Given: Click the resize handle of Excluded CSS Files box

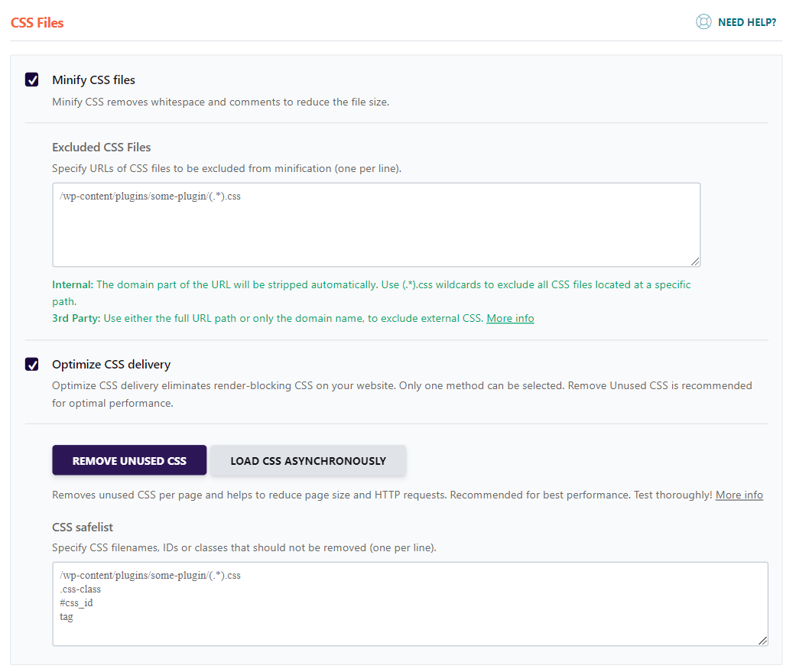Looking at the screenshot, I should (697, 262).
